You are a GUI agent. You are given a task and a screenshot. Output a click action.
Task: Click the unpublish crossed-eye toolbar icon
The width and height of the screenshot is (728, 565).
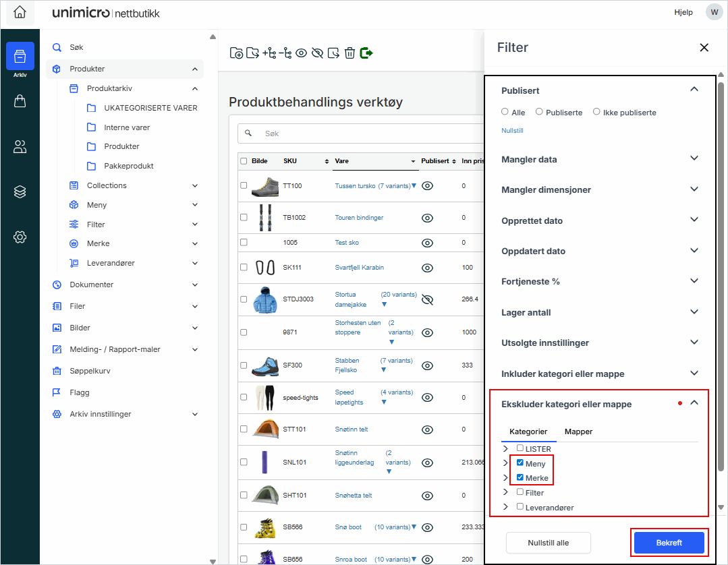coord(318,53)
